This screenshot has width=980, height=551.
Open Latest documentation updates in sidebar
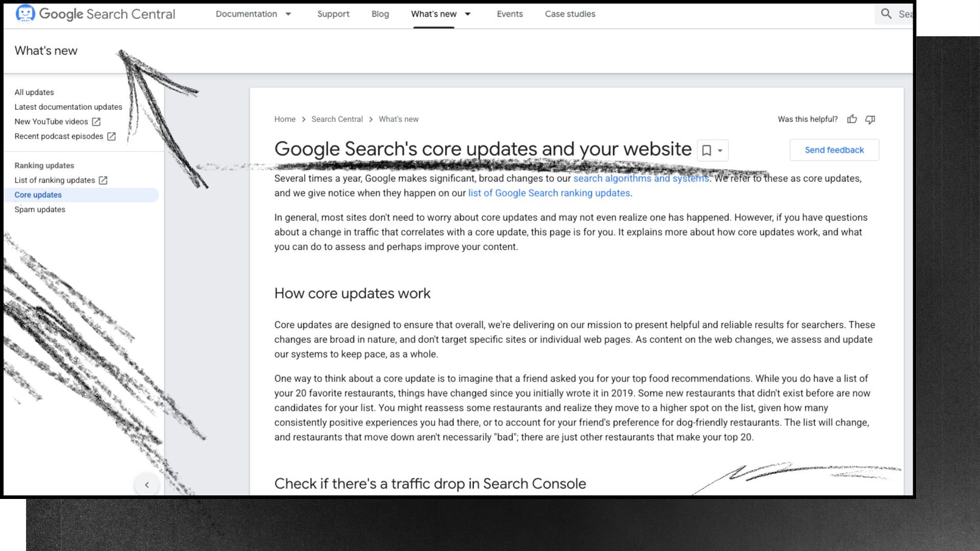point(68,107)
